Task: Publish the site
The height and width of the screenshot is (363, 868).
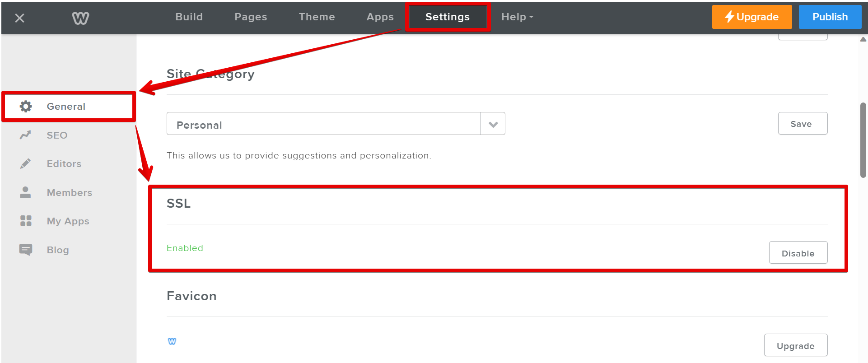Action: [830, 17]
